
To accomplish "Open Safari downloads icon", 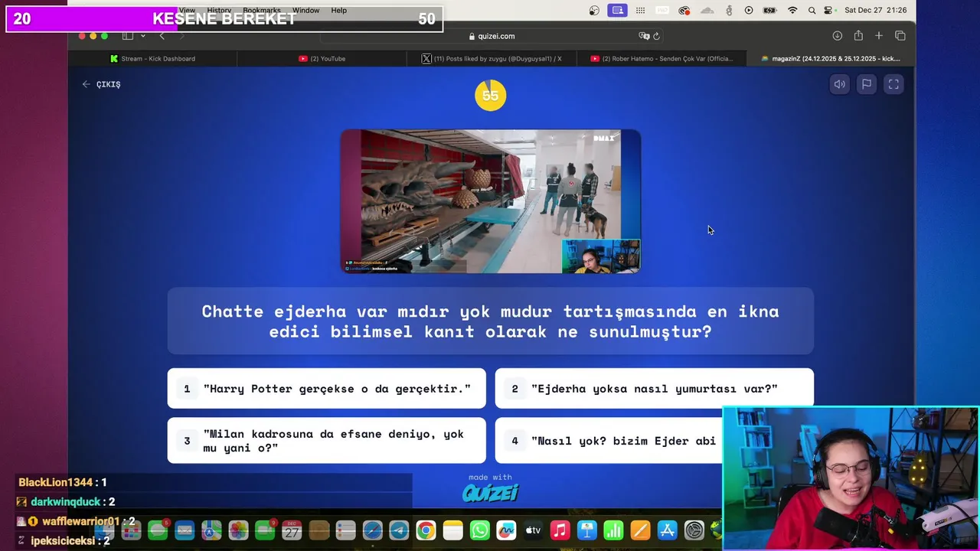I will (838, 36).
